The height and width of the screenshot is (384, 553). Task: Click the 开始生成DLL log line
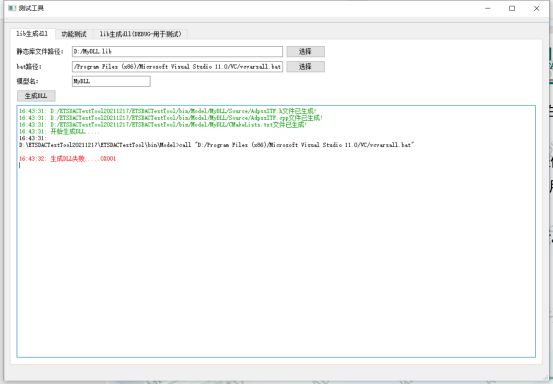pyautogui.click(x=59, y=132)
